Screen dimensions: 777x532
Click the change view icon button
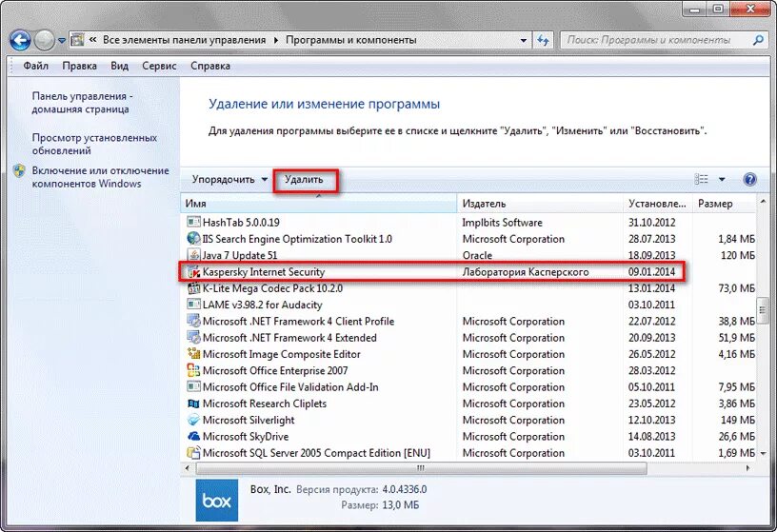(x=701, y=179)
